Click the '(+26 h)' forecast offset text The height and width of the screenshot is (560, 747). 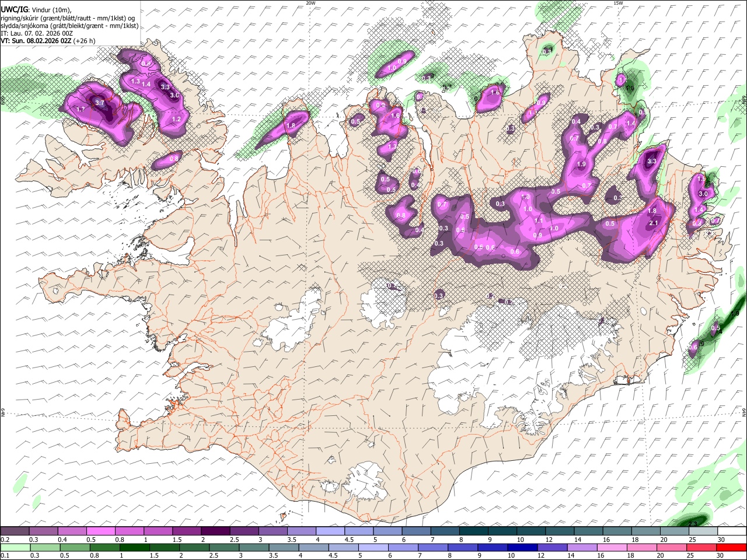85,41
